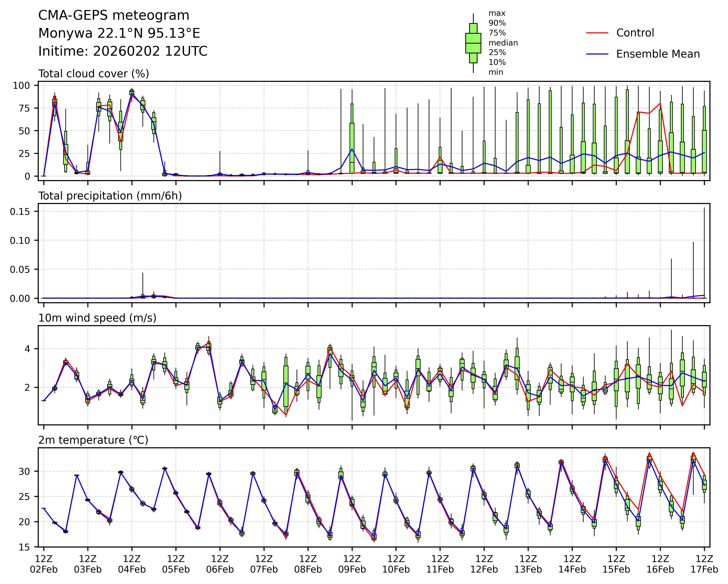This screenshot has width=728, height=584.
Task: Click the red Control legend line
Action: click(597, 33)
